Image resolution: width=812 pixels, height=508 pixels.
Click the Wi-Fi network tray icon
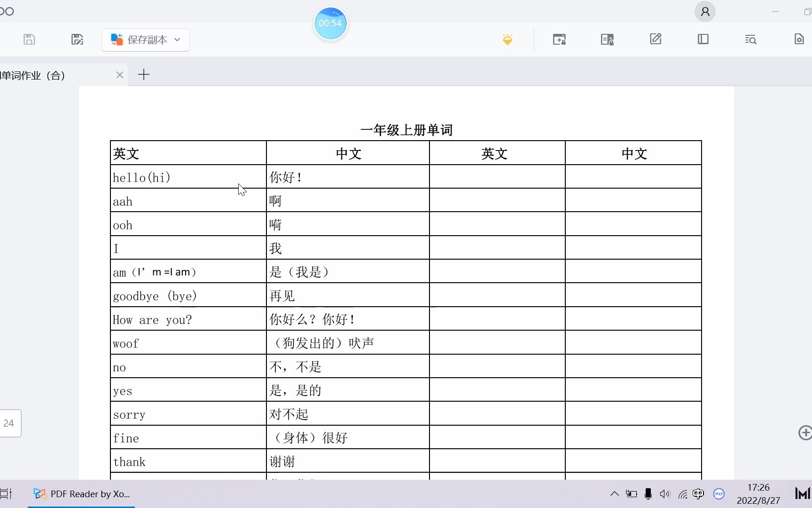pyautogui.click(x=682, y=494)
